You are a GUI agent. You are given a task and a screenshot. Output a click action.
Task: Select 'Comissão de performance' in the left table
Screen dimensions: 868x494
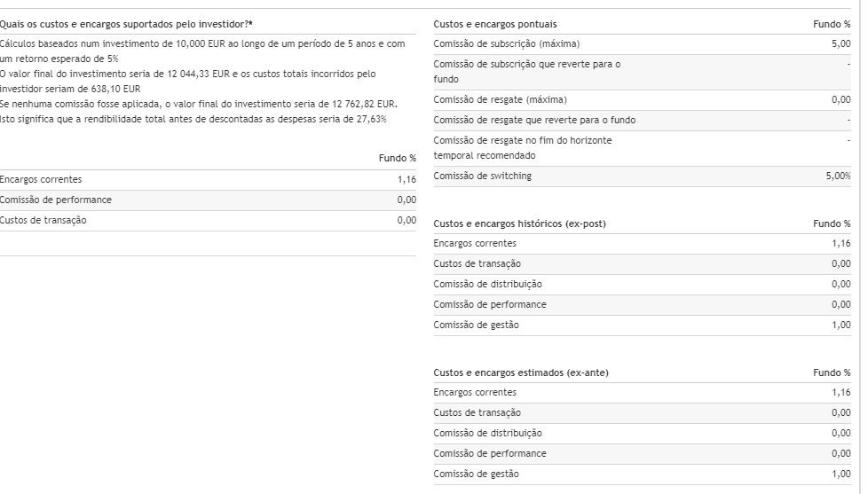[x=56, y=200]
